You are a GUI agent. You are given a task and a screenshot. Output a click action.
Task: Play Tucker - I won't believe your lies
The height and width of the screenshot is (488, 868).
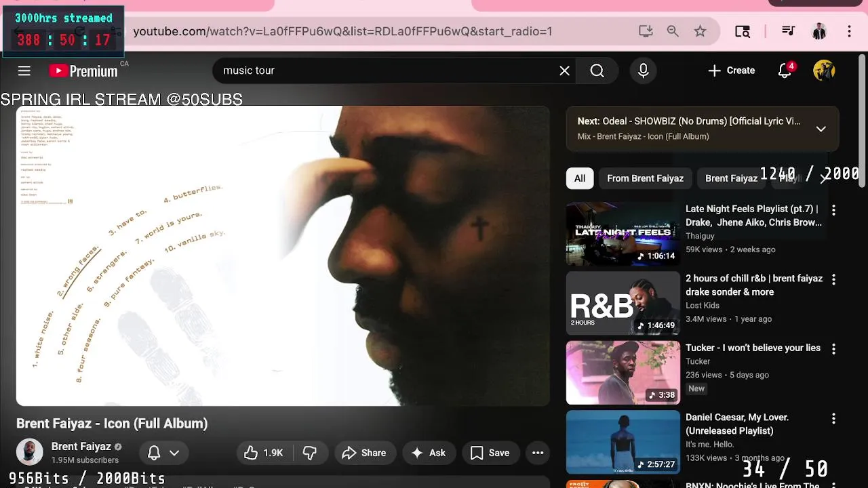click(753, 348)
